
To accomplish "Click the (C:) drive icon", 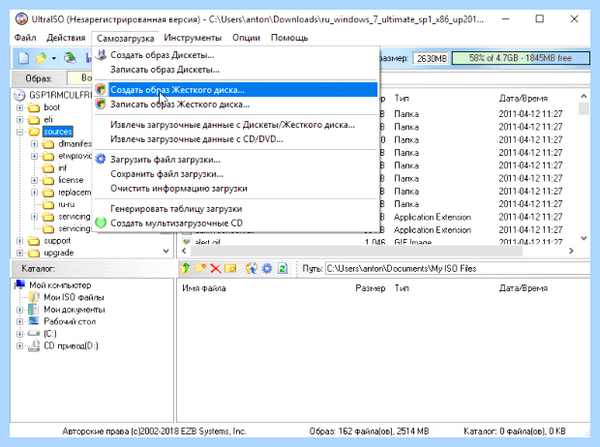I will coord(34,333).
